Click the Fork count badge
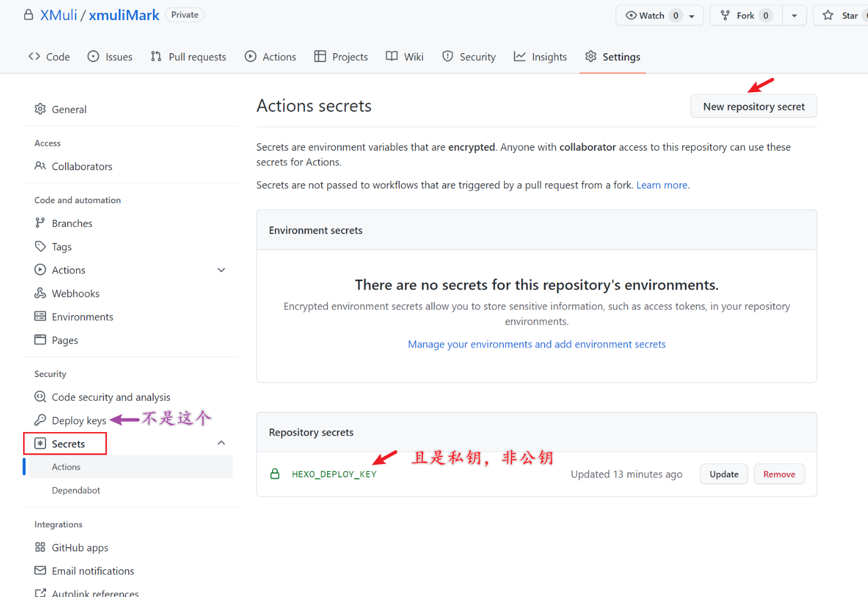Image resolution: width=868 pixels, height=597 pixels. pyautogui.click(x=766, y=15)
